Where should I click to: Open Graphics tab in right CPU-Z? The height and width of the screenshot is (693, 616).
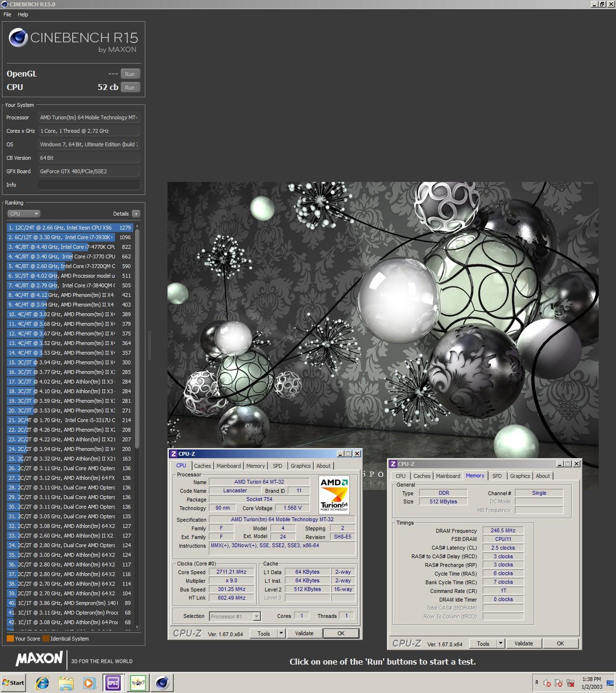[520, 476]
